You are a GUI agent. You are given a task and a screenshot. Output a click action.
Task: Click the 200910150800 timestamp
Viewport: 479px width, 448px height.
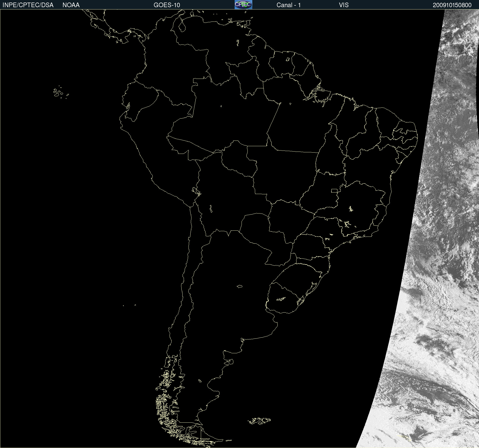point(452,5)
